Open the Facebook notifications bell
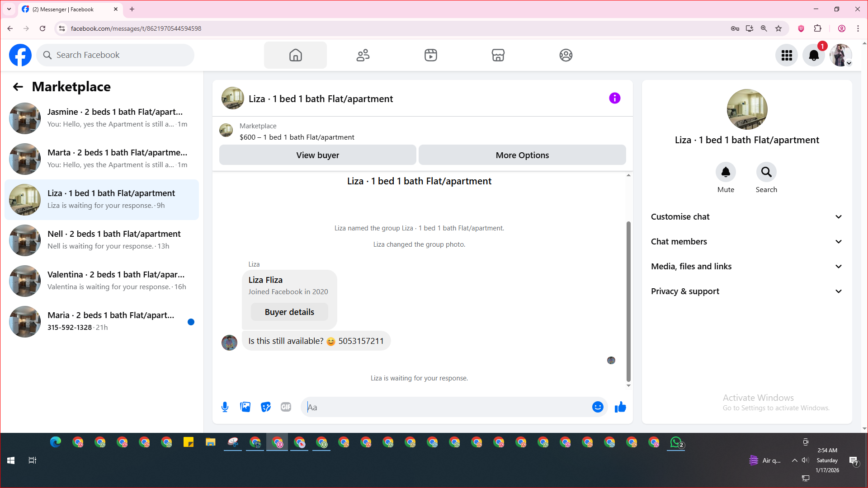Viewport: 868px width, 488px height. (x=813, y=55)
